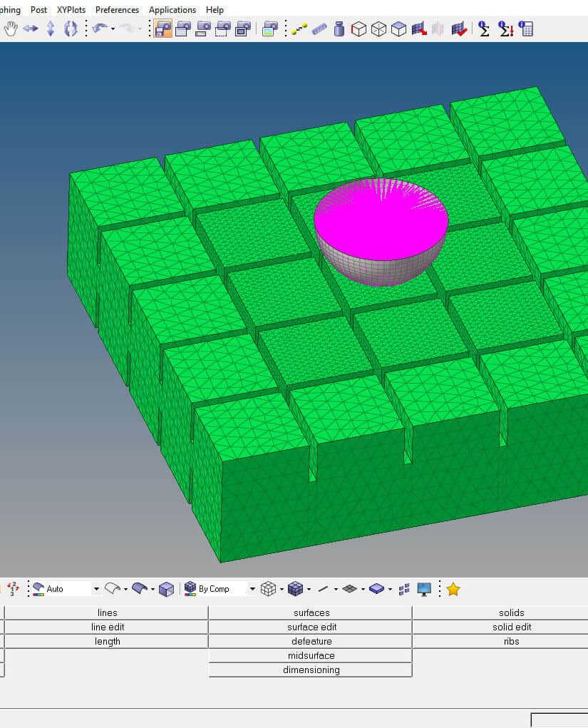The width and height of the screenshot is (588, 728).
Task: Open the defeature panel
Action: click(x=311, y=641)
